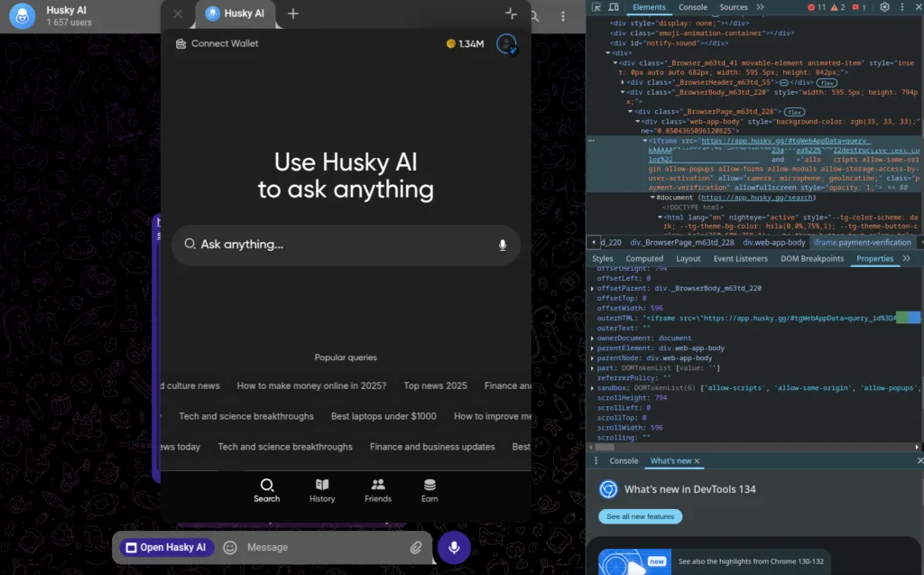Screen dimensions: 924x575
Task: Start voice input in Ask anything
Action: click(503, 245)
